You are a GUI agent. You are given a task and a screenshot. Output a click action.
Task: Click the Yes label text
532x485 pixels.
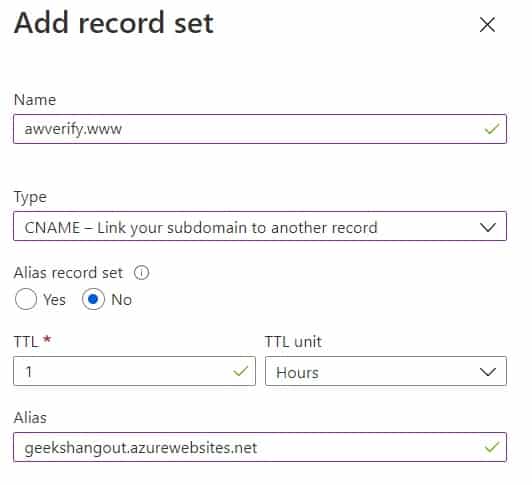pos(54,300)
